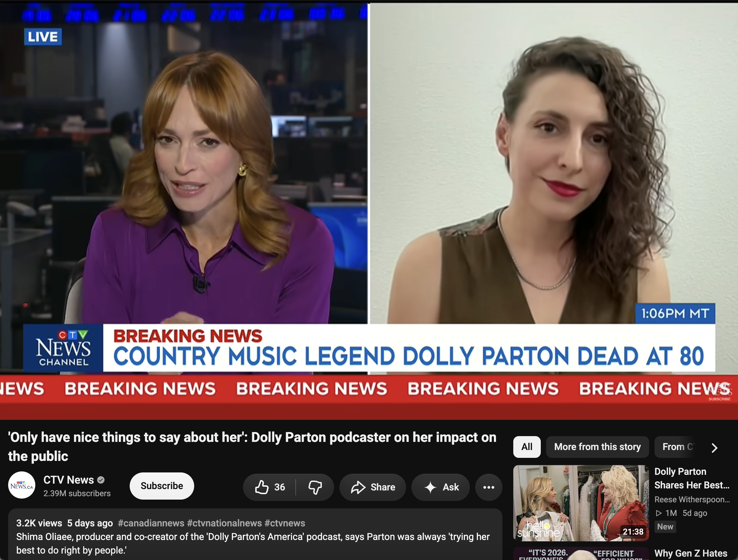
Task: Open the Dolly Parton Reese Witherspoon video thumbnail
Action: [x=581, y=503]
